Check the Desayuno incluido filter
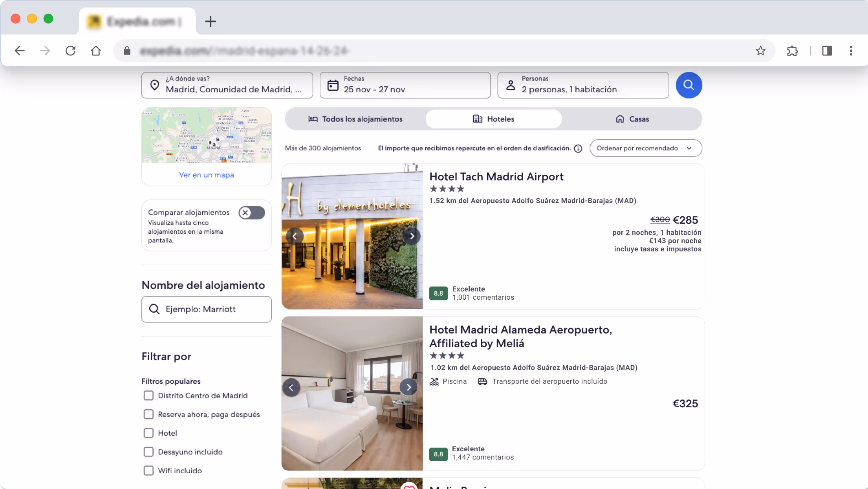The height and width of the screenshot is (489, 868). [148, 452]
